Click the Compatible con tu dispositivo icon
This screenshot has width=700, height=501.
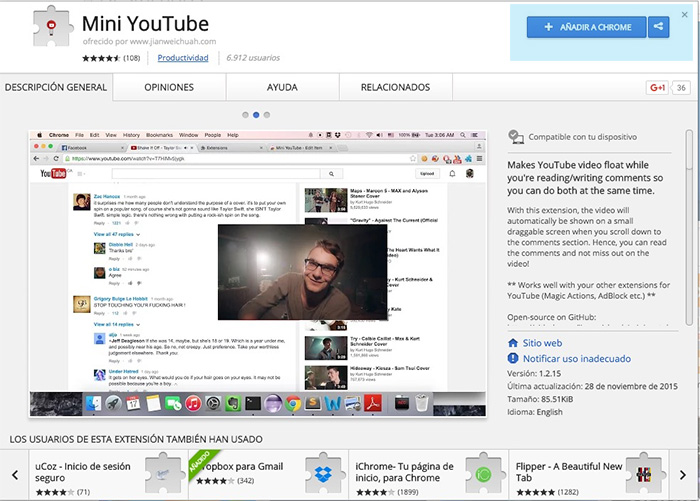516,137
